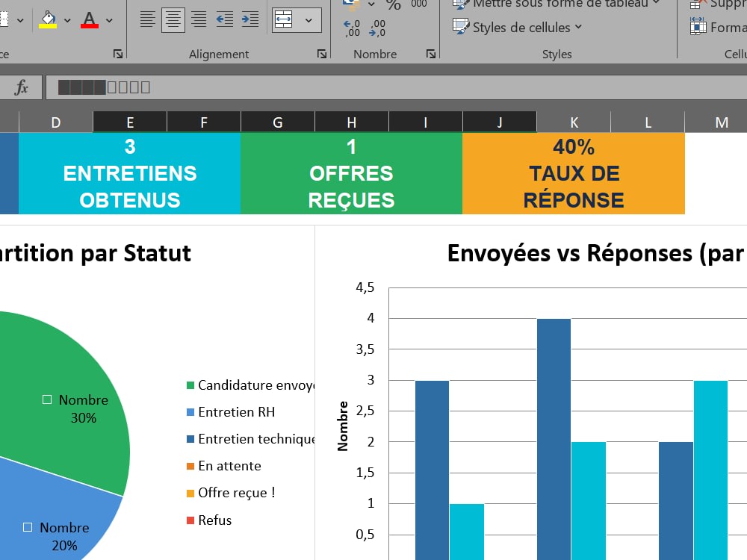Select the first dark blue bar at 3
Viewport: 747px width, 560px height.
tap(432, 470)
